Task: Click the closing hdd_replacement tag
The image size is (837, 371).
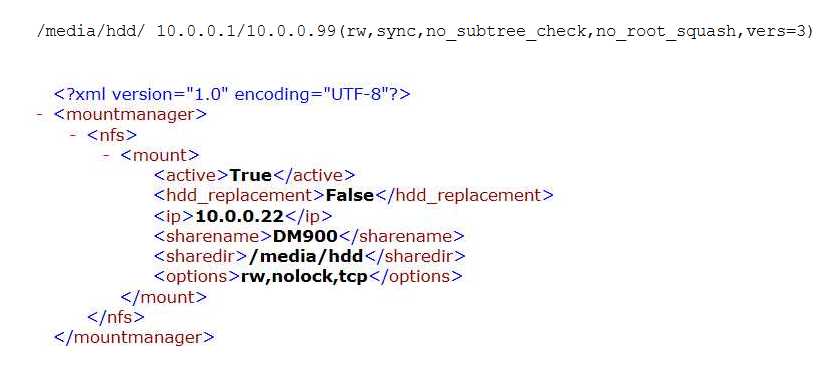Action: click(x=464, y=195)
